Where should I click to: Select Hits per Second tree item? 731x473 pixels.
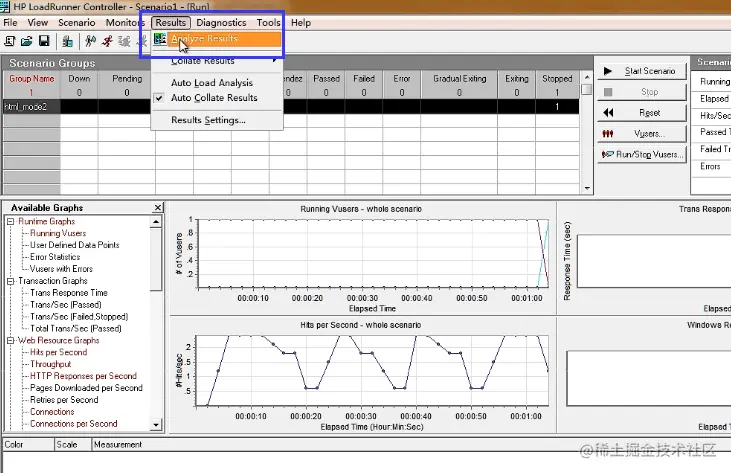pos(58,352)
